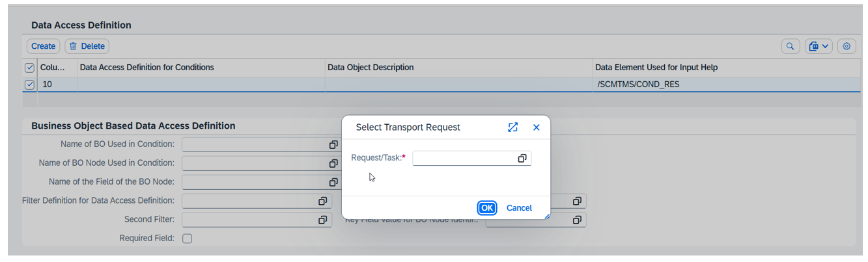Click into the Request/Task input field
This screenshot has width=868, height=262.
pos(464,159)
